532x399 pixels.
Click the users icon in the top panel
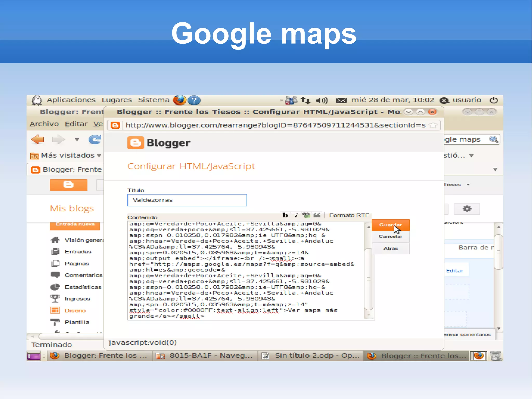click(291, 100)
